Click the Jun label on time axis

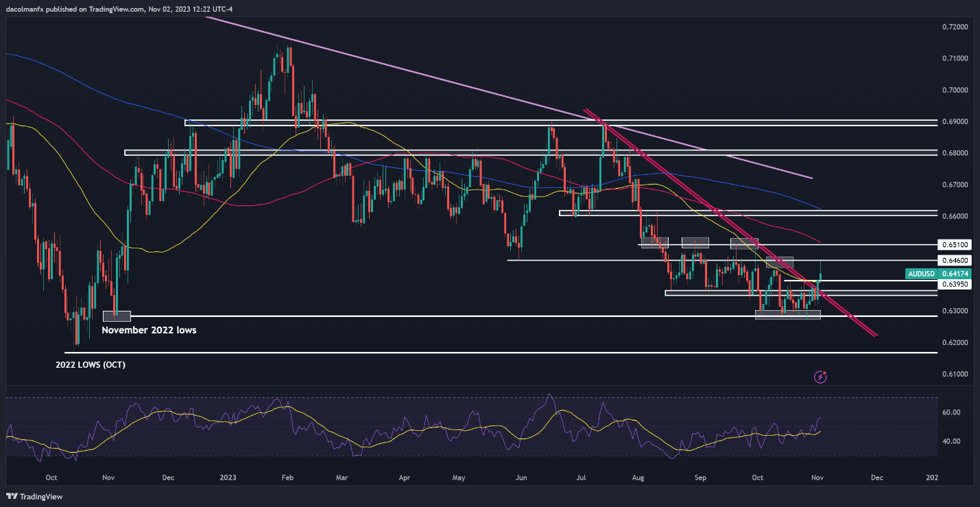pyautogui.click(x=522, y=476)
